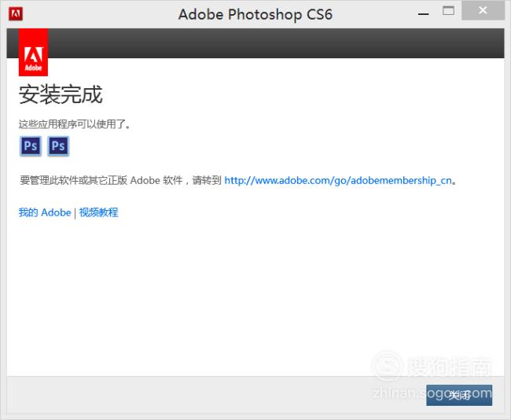Click the red Adobe logo badge

[33, 53]
